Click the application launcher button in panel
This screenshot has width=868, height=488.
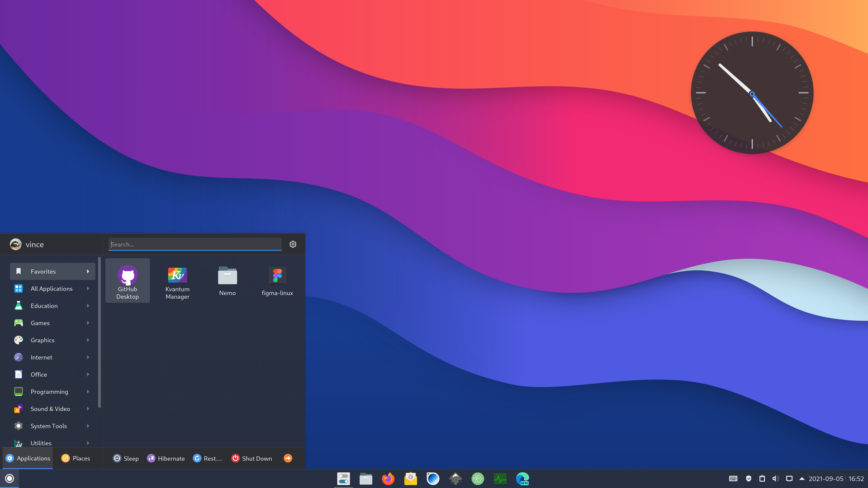point(9,479)
